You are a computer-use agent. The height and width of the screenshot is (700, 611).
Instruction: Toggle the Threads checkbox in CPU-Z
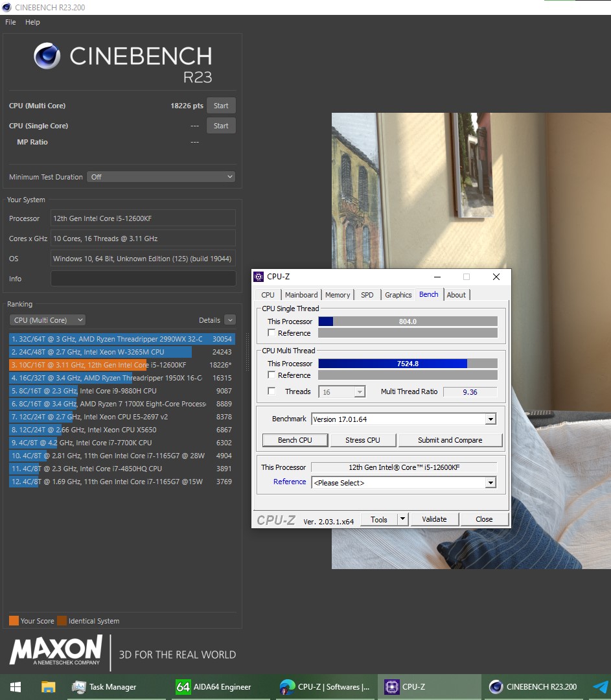(x=271, y=391)
